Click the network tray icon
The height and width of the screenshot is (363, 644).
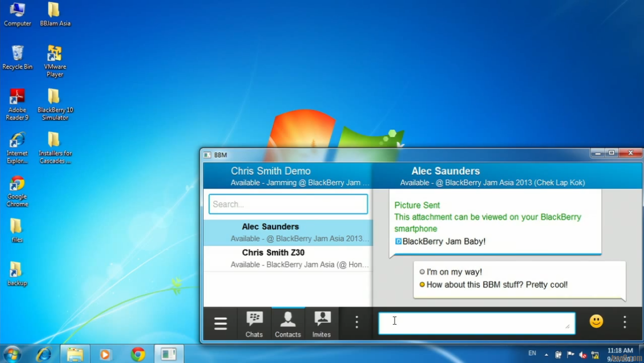[x=595, y=354]
